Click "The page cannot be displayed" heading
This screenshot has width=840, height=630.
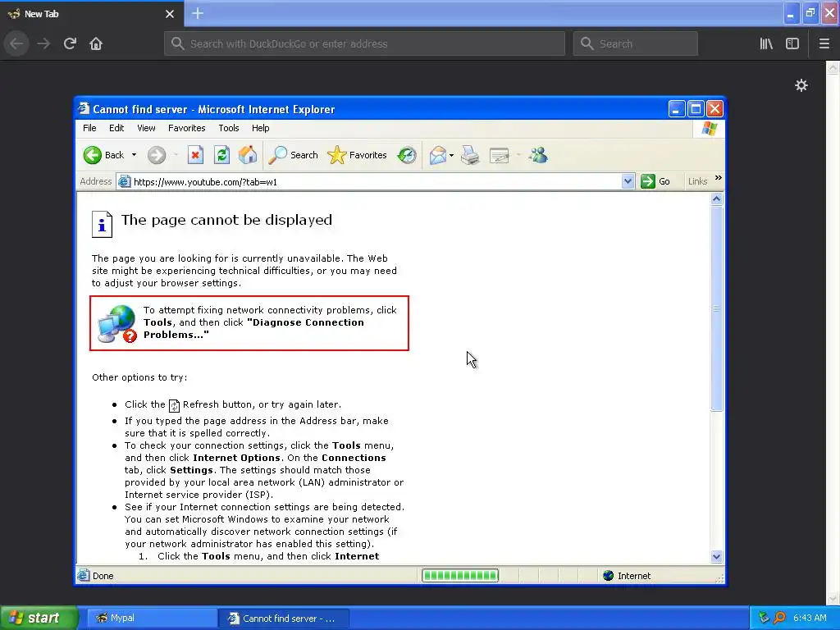(226, 220)
